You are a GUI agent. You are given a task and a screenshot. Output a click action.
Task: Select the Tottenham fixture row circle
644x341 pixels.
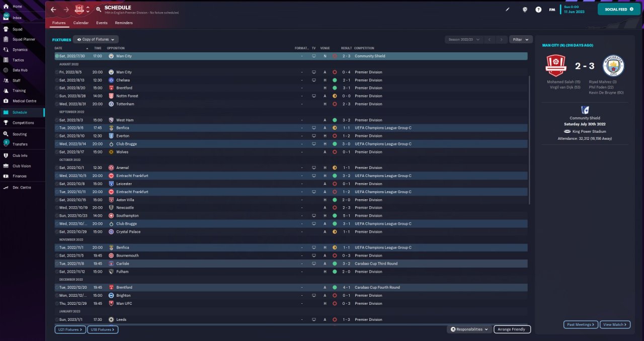[57, 104]
